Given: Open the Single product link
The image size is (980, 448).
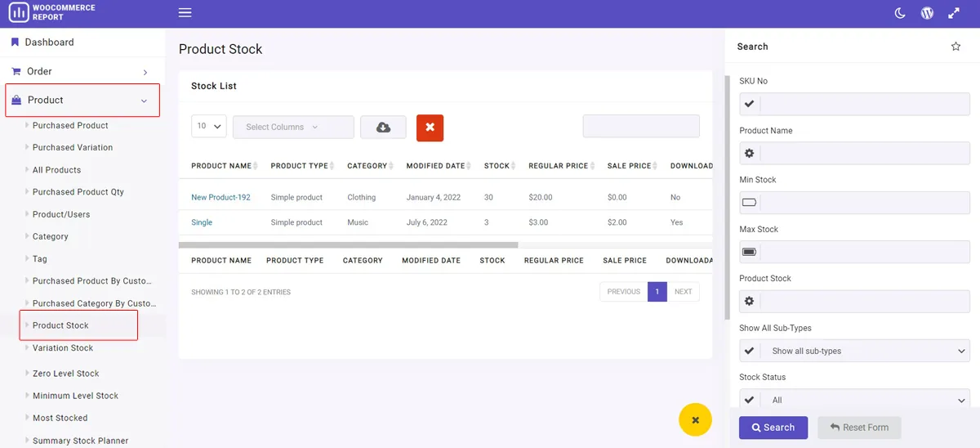Looking at the screenshot, I should (202, 222).
